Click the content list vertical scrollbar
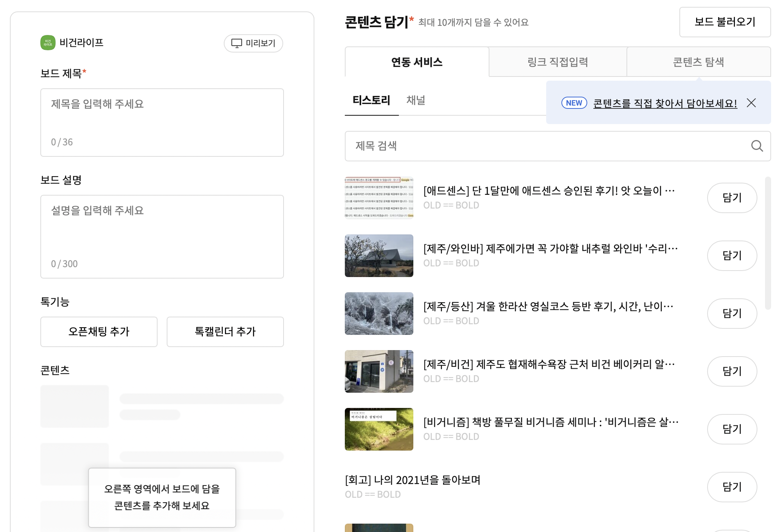This screenshot has height=532, width=781. click(x=768, y=243)
